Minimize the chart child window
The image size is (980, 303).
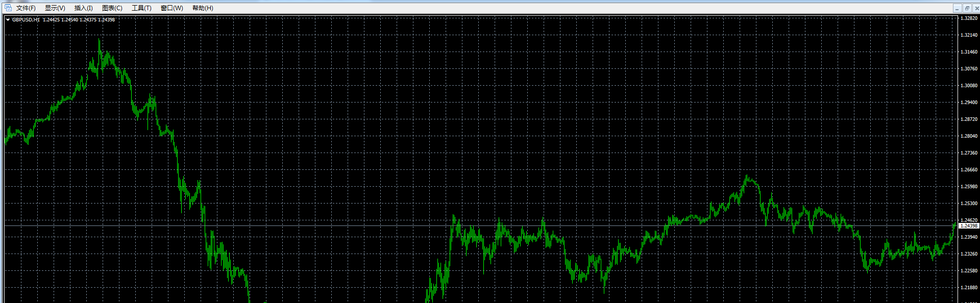(957, 8)
